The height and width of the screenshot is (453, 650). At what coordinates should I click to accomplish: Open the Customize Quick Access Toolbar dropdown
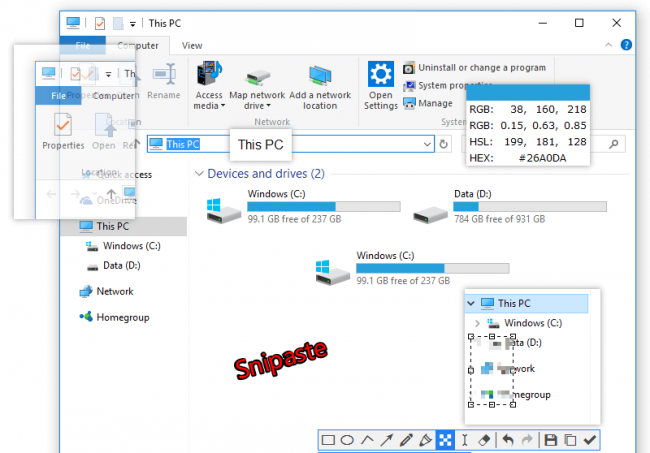[x=133, y=24]
